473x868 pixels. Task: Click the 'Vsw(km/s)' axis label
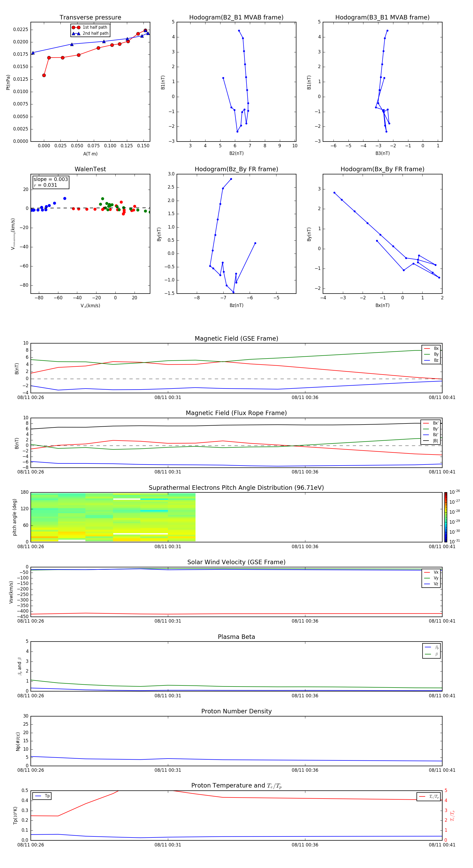11,592
